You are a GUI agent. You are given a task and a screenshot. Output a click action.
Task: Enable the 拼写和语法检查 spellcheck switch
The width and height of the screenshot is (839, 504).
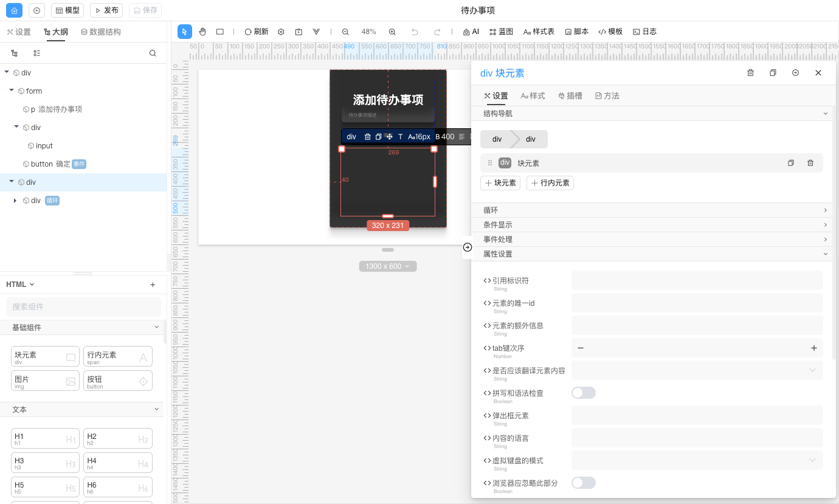583,392
